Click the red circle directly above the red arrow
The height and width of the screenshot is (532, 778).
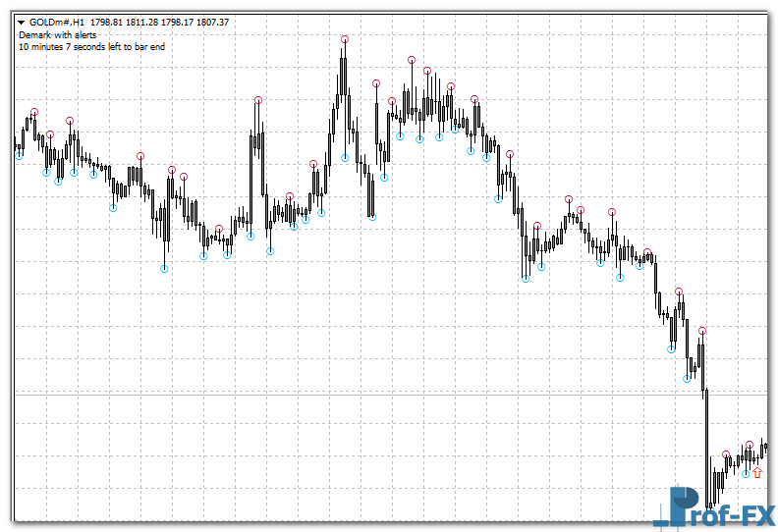(x=750, y=445)
